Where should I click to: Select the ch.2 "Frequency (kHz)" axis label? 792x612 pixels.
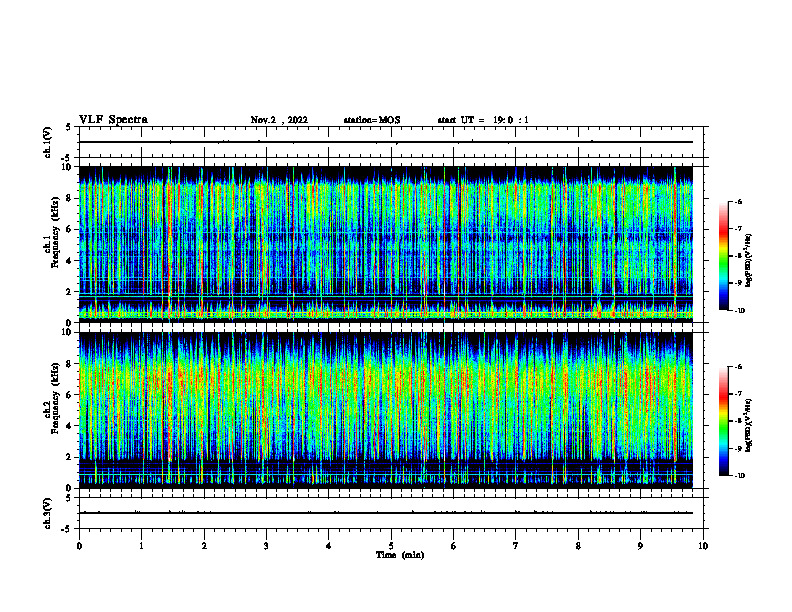pos(55,398)
